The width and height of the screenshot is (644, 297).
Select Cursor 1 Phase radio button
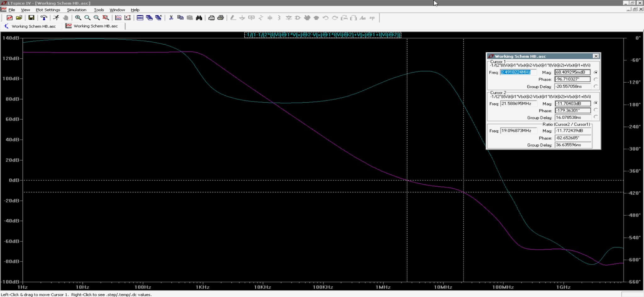click(596, 79)
